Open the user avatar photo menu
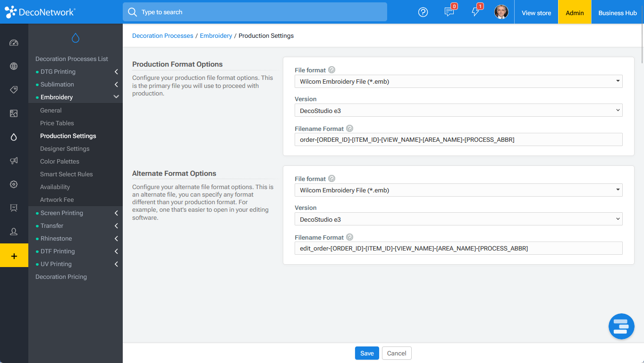Screen dimensions: 644x363 (x=501, y=12)
